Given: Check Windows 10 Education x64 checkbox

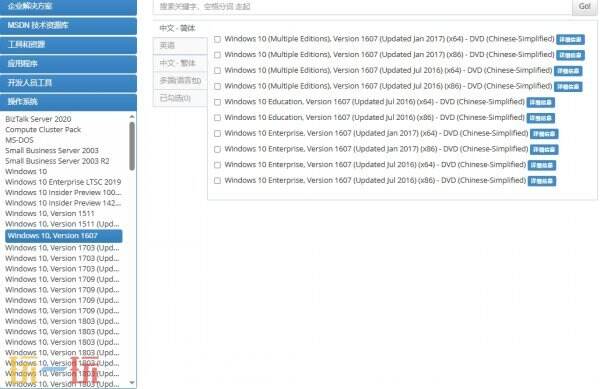Looking at the screenshot, I should tap(217, 102).
